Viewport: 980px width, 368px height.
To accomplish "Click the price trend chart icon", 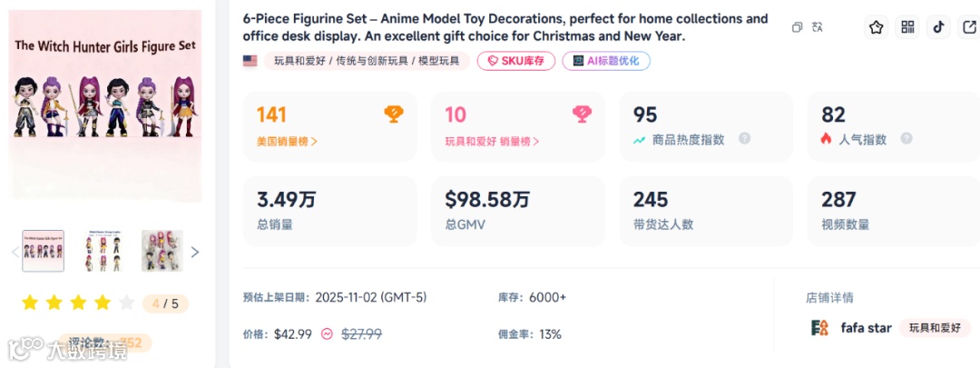I will 327,333.
